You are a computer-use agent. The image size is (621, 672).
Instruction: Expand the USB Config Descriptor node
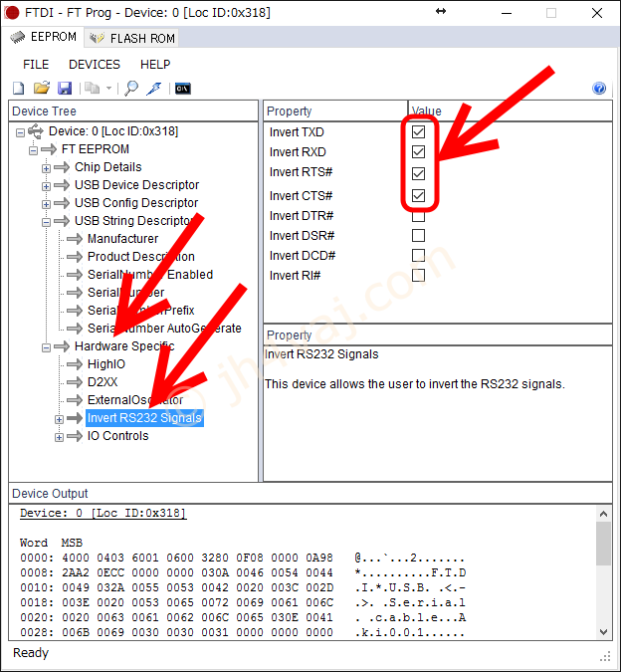coord(46,204)
